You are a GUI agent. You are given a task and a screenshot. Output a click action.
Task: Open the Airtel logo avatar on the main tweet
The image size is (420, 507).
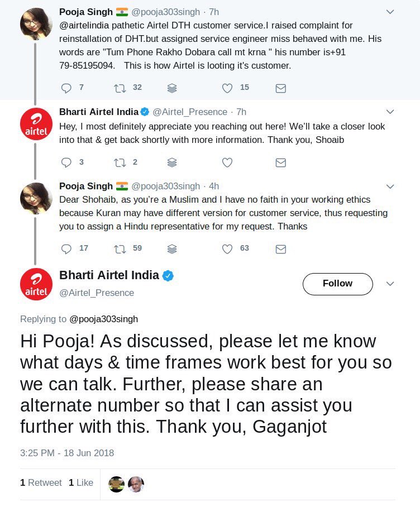pyautogui.click(x=36, y=284)
